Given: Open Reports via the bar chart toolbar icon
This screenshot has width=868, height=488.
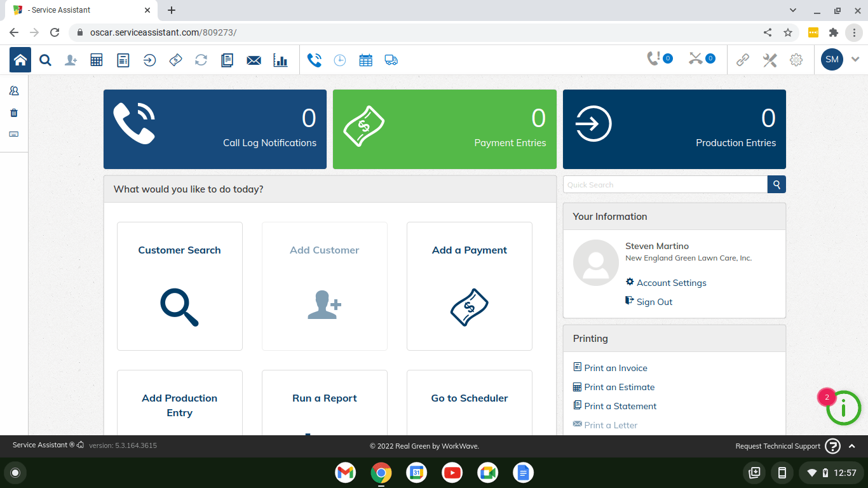Looking at the screenshot, I should [280, 60].
